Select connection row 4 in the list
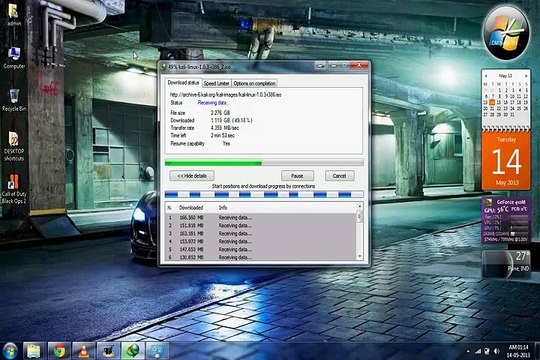The image size is (540, 360). pyautogui.click(x=261, y=241)
